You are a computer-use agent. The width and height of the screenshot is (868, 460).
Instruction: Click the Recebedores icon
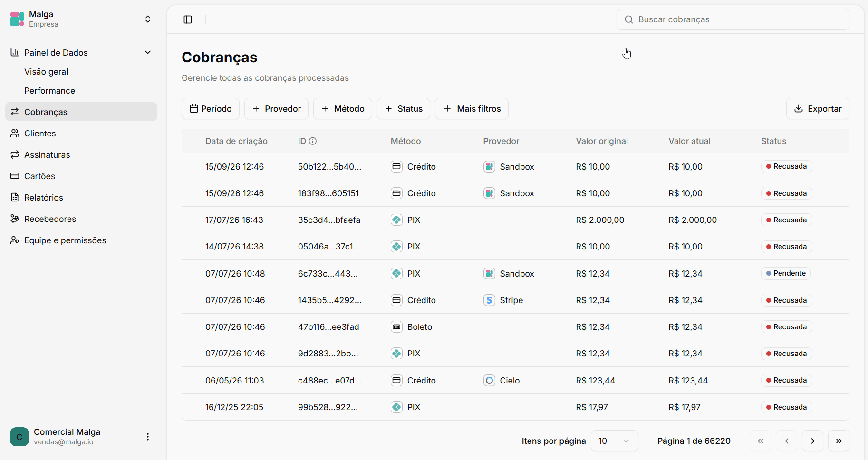coord(15,219)
